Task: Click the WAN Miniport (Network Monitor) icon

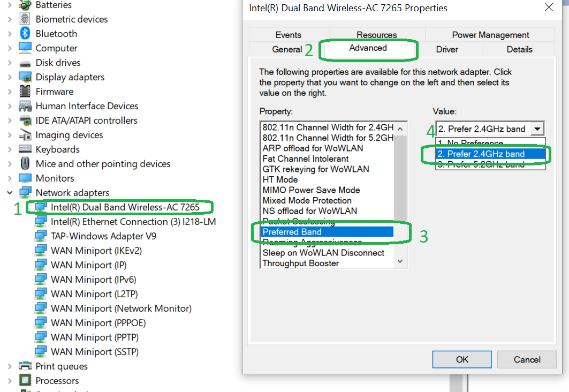Action: (x=40, y=308)
